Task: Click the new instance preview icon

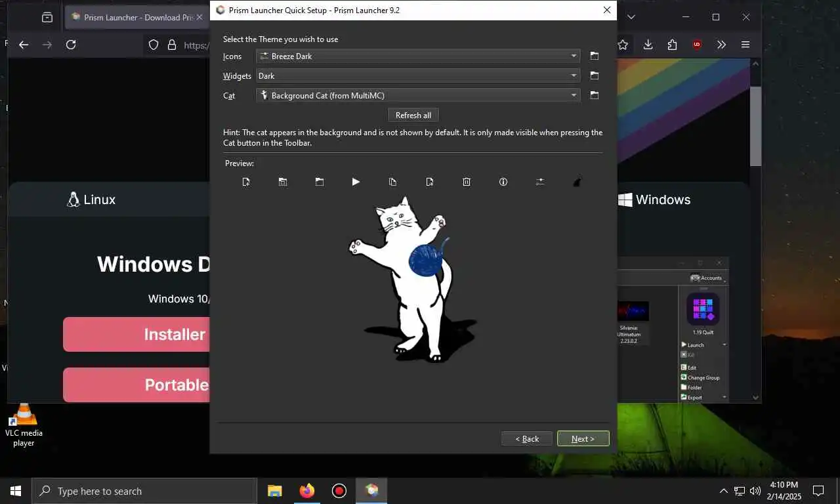Action: tap(246, 182)
